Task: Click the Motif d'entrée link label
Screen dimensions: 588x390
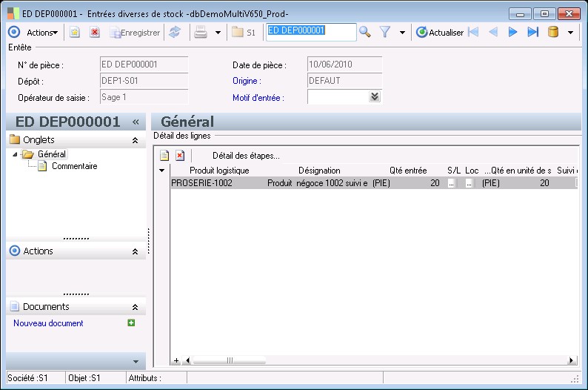Action: click(258, 98)
